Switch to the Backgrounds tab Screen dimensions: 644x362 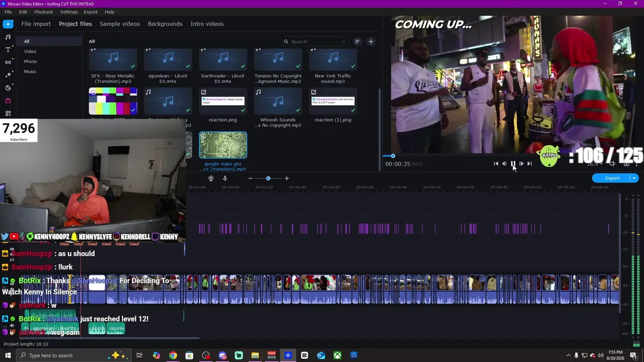[165, 24]
